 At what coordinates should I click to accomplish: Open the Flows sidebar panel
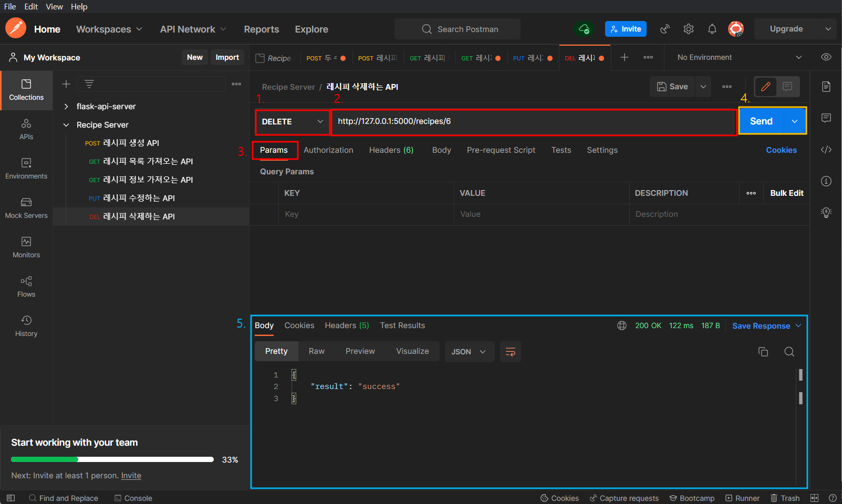point(26,287)
